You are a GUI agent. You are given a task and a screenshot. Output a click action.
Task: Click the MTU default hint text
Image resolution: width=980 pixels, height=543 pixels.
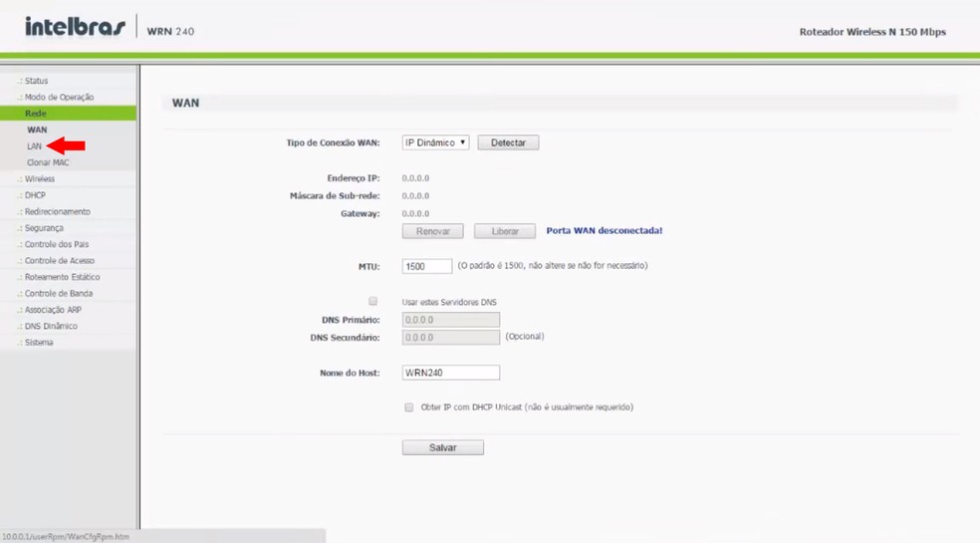pos(553,265)
